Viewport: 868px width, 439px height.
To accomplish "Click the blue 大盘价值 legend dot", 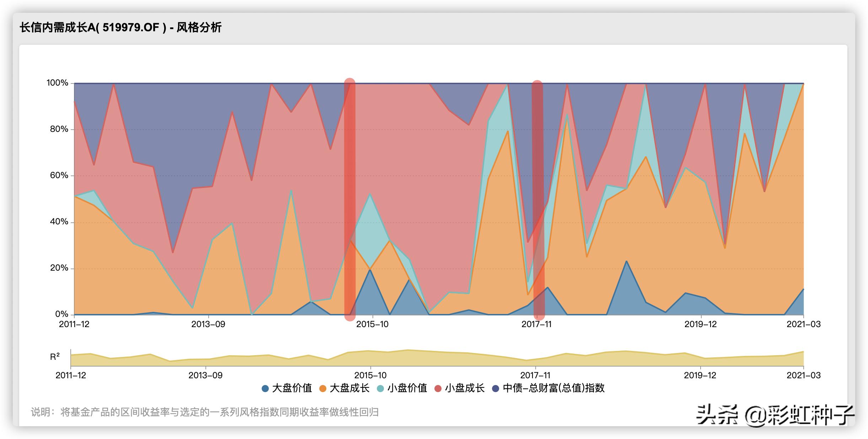I will 265,389.
